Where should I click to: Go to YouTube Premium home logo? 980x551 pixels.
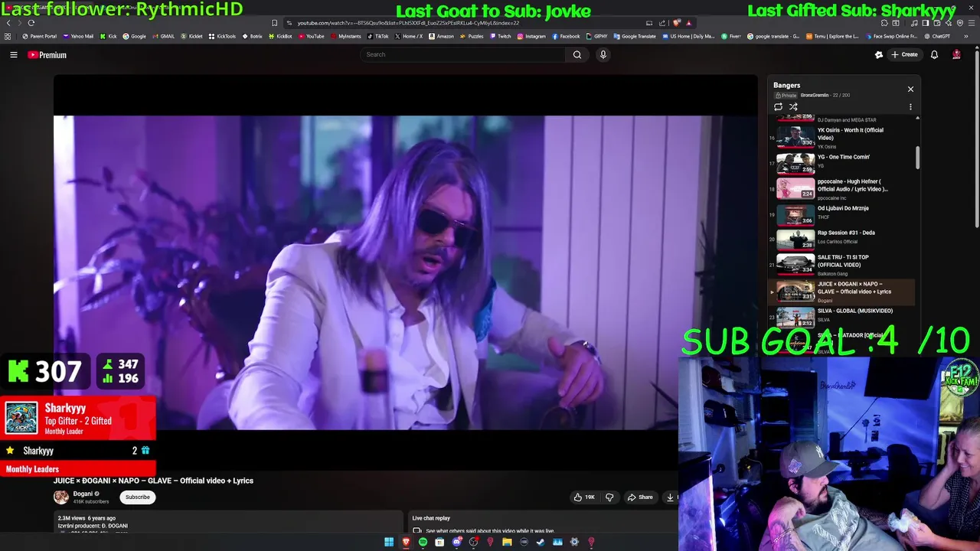[x=47, y=55]
